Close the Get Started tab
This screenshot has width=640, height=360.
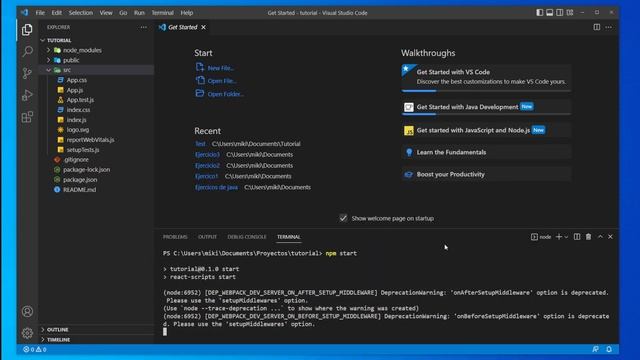click(203, 27)
